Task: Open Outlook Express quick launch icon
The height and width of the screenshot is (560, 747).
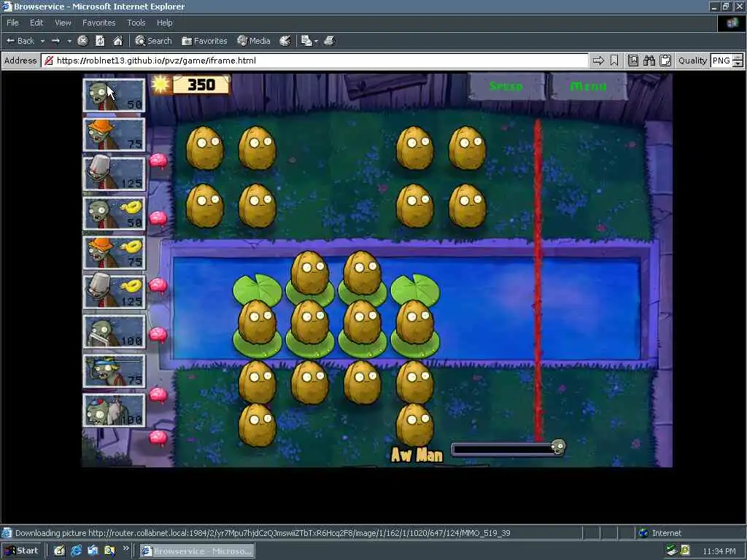Action: (x=93, y=551)
